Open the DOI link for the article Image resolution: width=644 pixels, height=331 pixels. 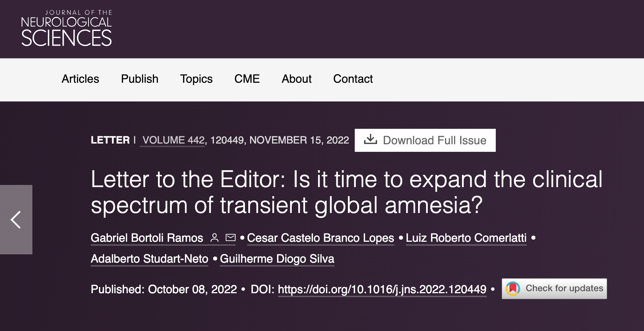click(x=382, y=289)
